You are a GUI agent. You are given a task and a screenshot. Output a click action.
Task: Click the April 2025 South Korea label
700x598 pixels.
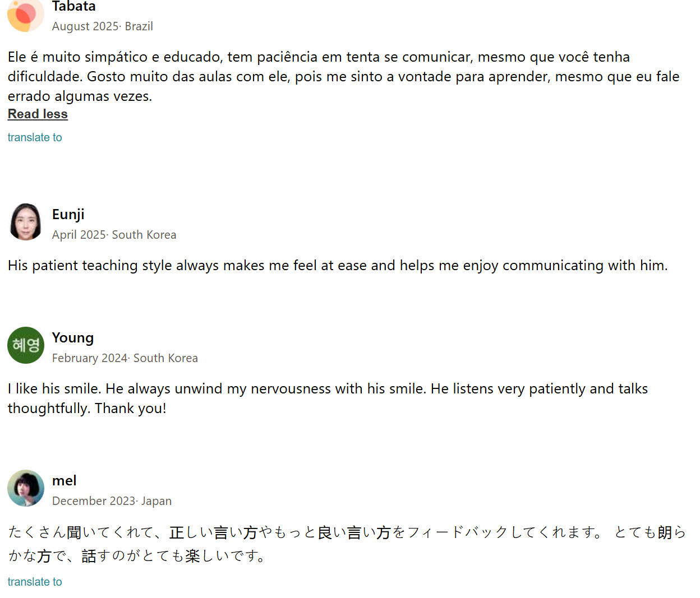coord(114,235)
